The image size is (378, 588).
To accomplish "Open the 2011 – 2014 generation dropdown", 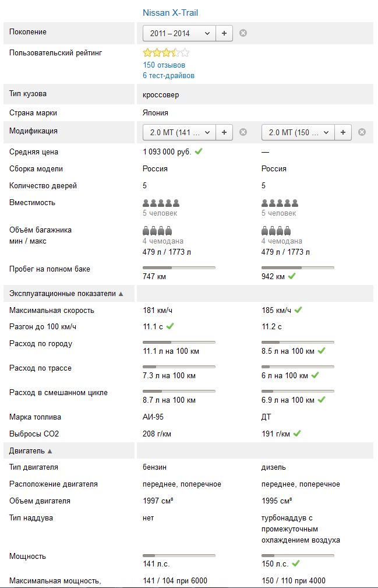I will [x=179, y=33].
